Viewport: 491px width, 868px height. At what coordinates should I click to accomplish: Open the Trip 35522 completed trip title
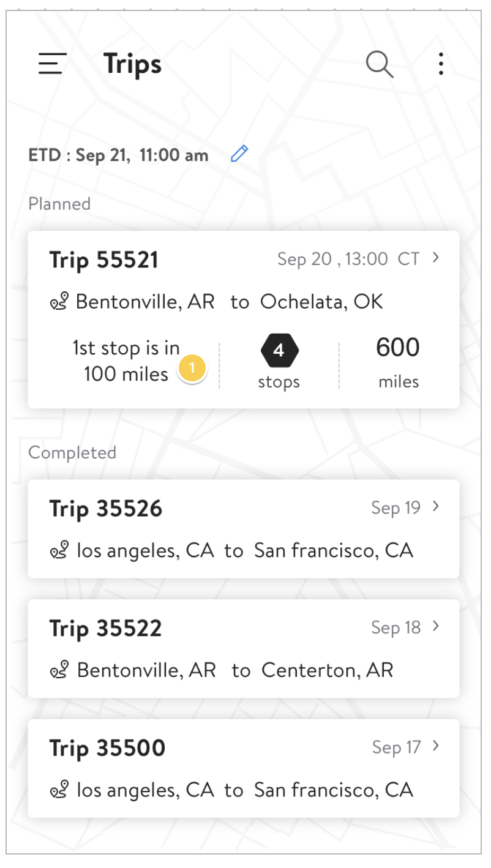pos(106,629)
